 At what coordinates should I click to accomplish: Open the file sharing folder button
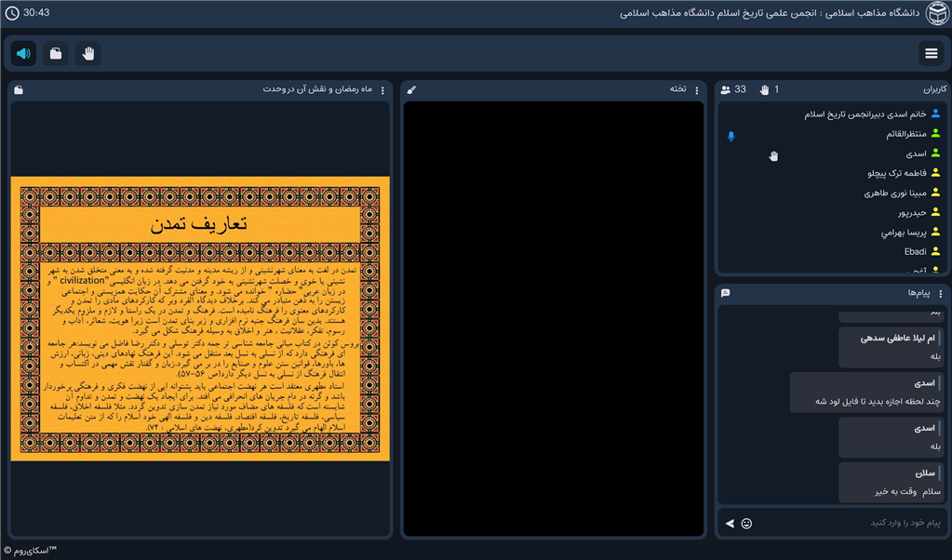click(56, 53)
